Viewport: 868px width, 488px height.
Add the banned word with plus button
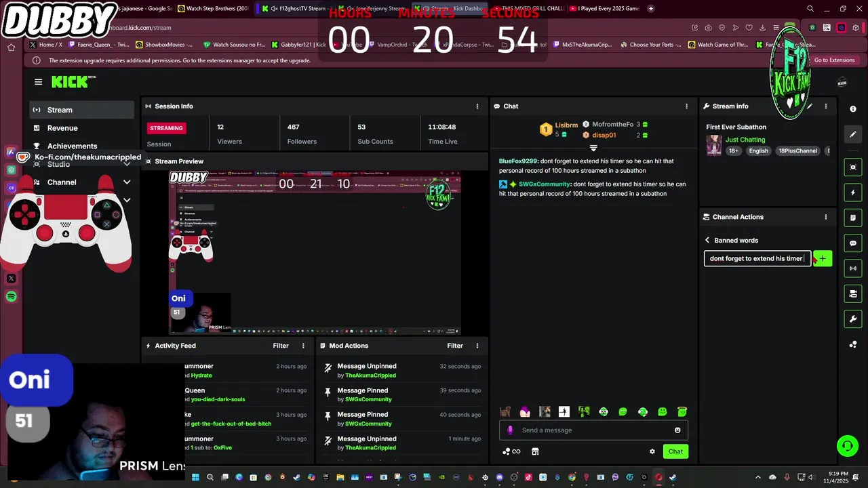coord(823,258)
